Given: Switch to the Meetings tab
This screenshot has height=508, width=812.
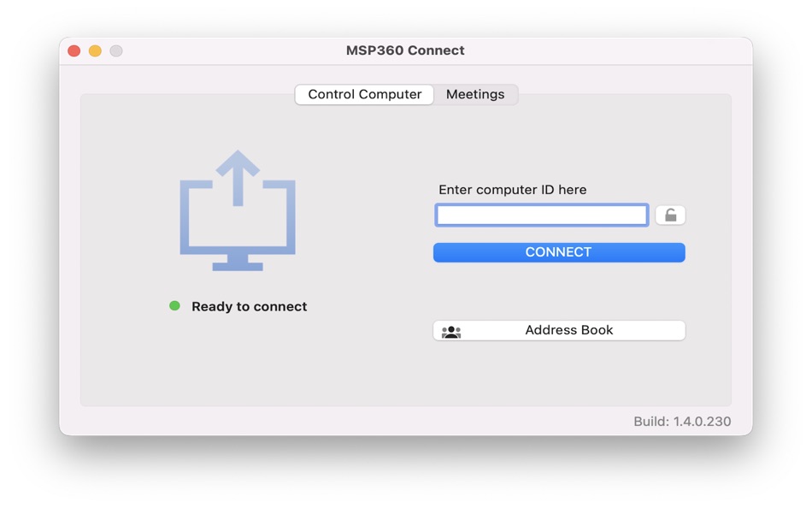Looking at the screenshot, I should tap(475, 94).
